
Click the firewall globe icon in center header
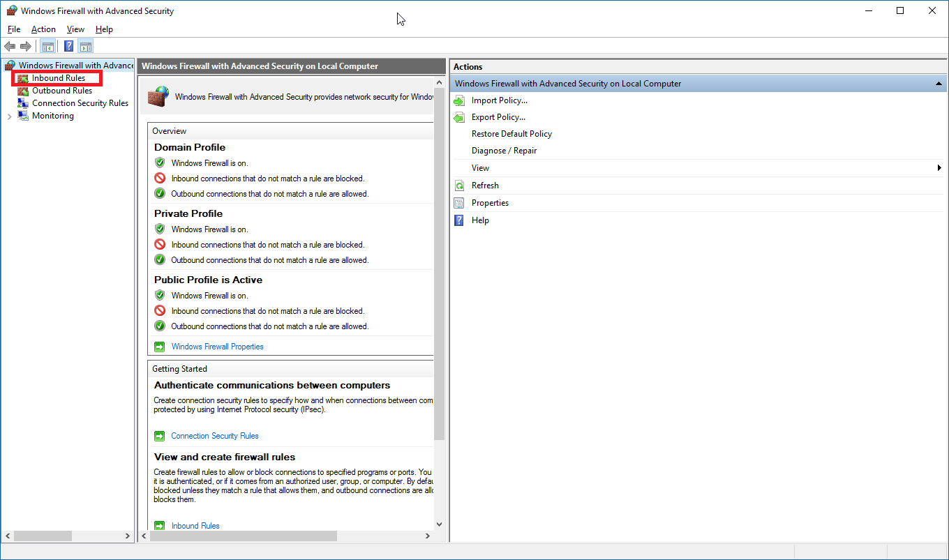158,96
